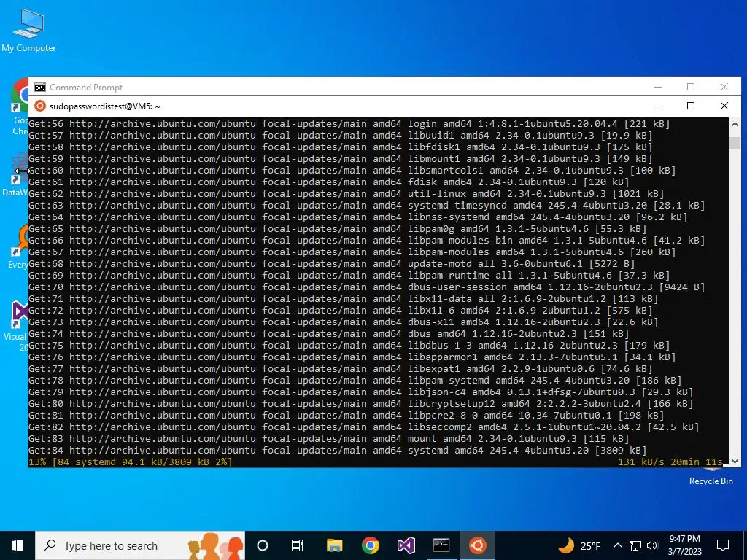Screen dimensions: 747x560
Task: Click the 'Get:73' dbus-x11 line
Action: [x=343, y=322]
